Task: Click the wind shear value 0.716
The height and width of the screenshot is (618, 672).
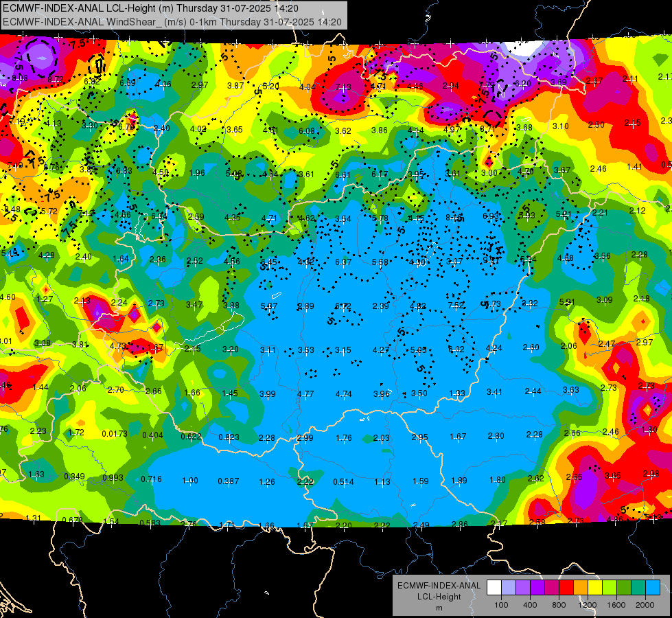Action: pos(151,479)
